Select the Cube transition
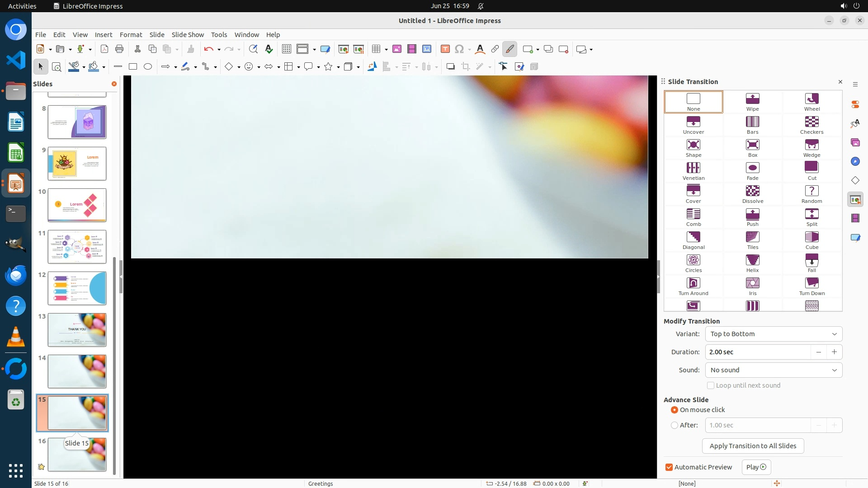Image resolution: width=868 pixels, height=488 pixels. click(811, 240)
